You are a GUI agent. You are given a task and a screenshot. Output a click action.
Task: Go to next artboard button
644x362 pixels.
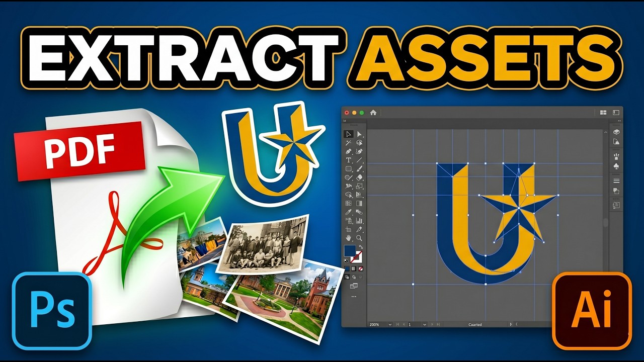tap(432, 324)
